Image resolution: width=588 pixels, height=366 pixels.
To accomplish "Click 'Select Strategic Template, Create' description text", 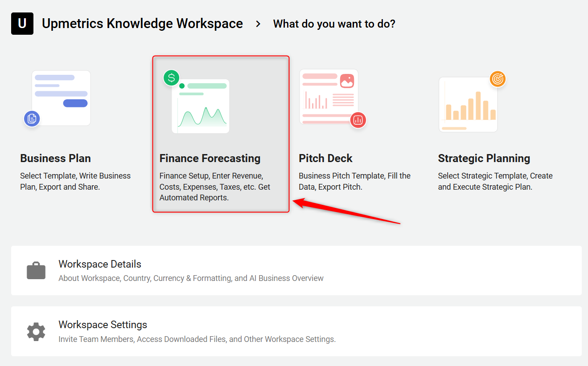I will coord(495,181).
